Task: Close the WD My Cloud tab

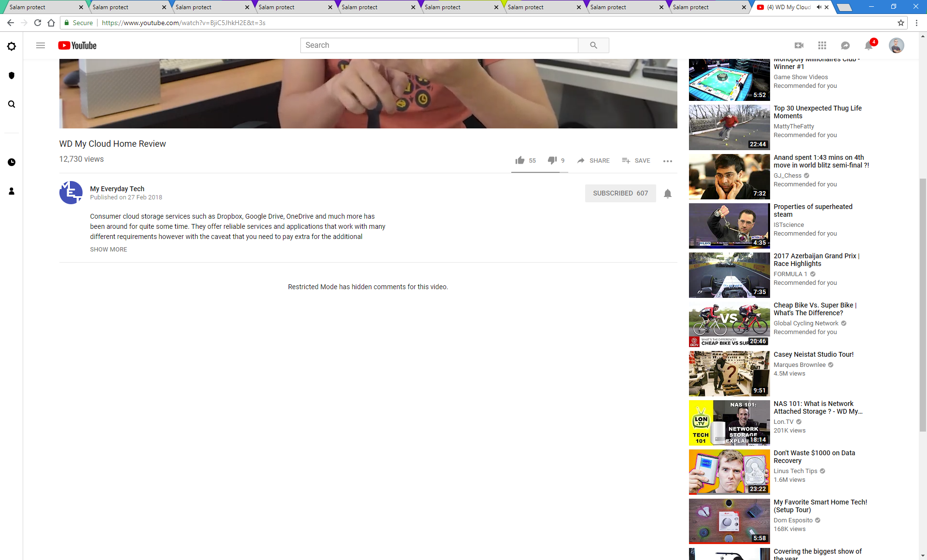Action: (827, 7)
